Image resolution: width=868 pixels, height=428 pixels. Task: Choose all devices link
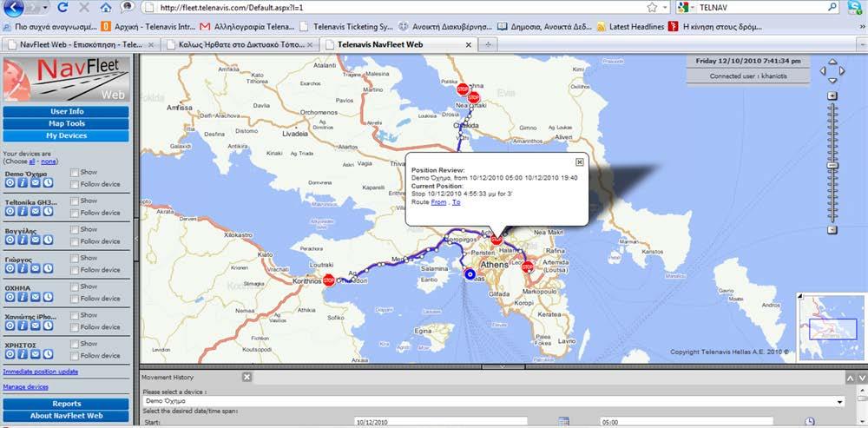(x=32, y=161)
